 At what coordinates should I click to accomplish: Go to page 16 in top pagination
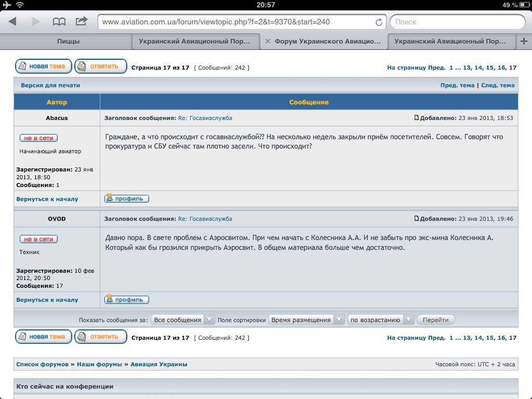(x=501, y=68)
